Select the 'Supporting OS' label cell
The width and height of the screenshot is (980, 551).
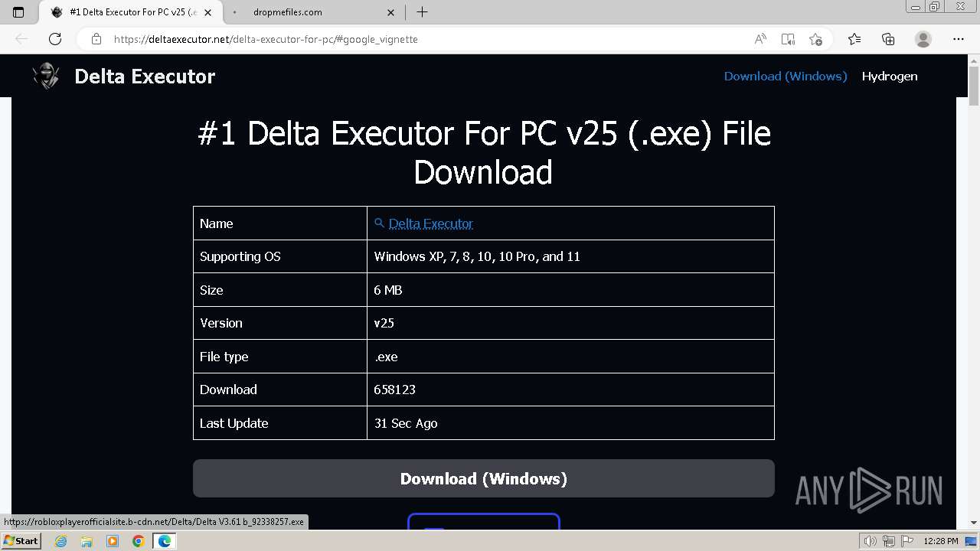280,256
